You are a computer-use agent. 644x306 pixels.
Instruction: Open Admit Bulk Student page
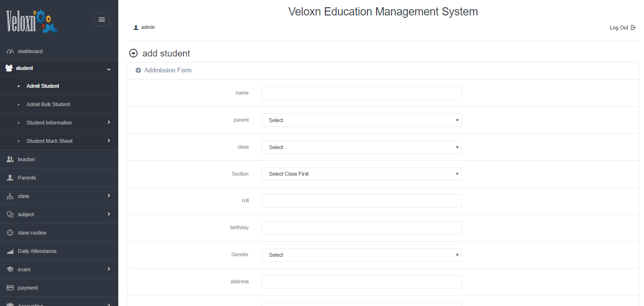48,104
